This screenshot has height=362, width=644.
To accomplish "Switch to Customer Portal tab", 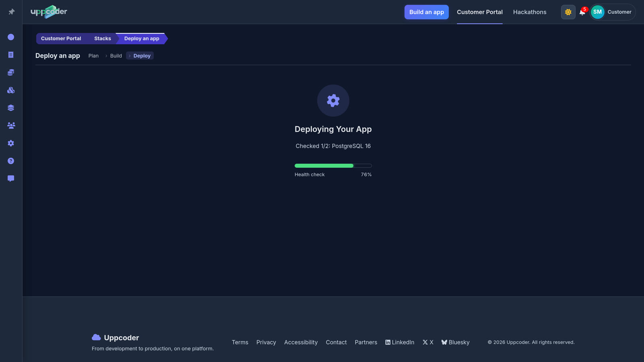I will click(x=479, y=12).
